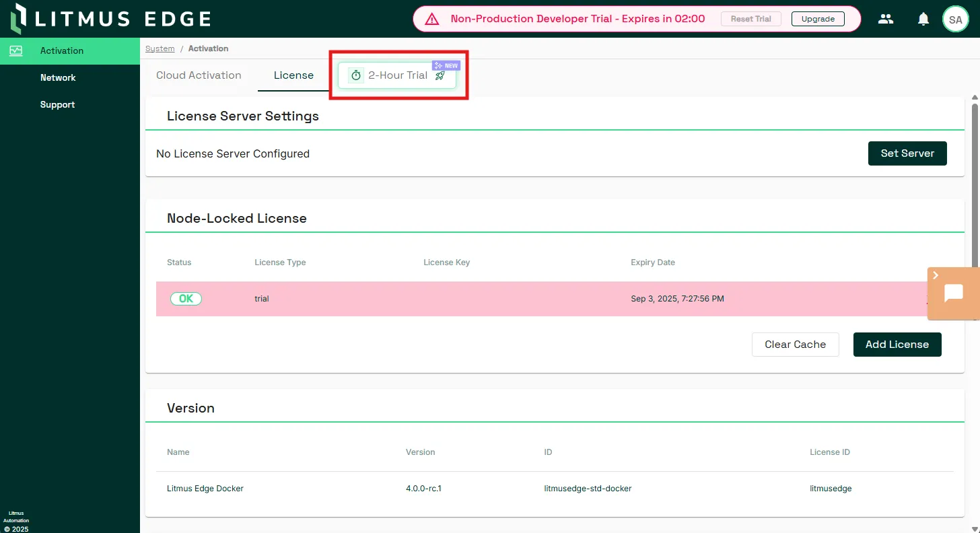The width and height of the screenshot is (980, 533).
Task: Click the License Server Settings heading
Action: 243,116
